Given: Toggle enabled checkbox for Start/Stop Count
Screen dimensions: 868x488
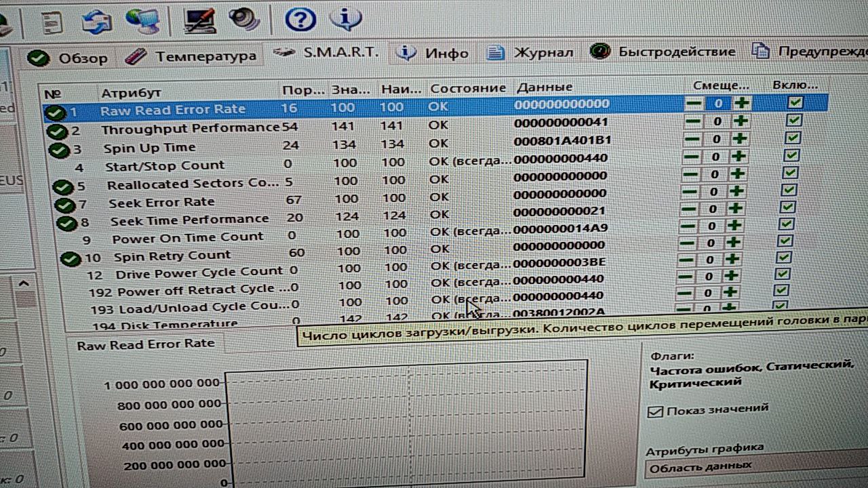Looking at the screenshot, I should click(790, 156).
